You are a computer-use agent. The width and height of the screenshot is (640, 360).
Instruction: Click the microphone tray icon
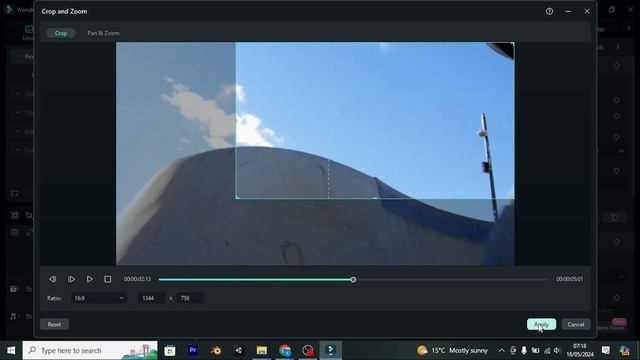tap(524, 350)
